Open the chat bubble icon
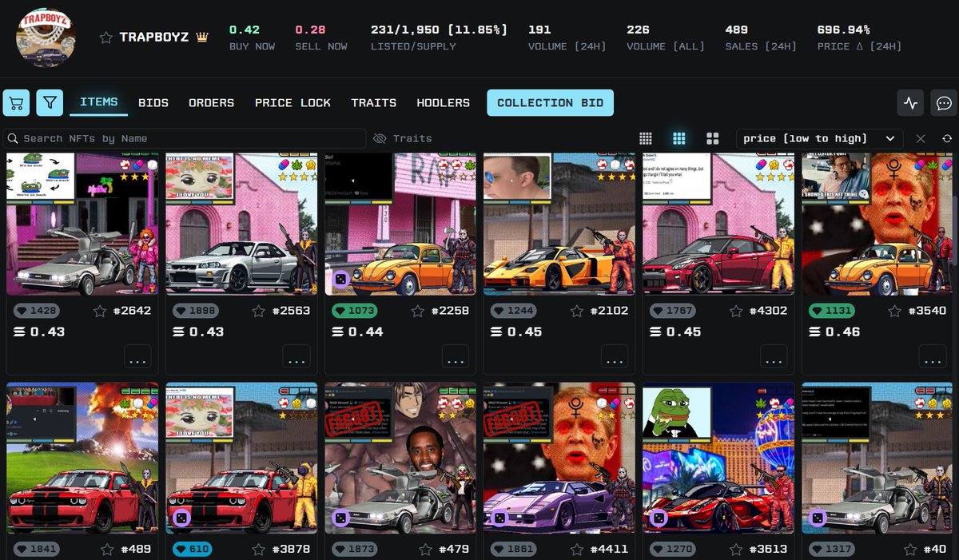959x560 pixels. (x=943, y=103)
